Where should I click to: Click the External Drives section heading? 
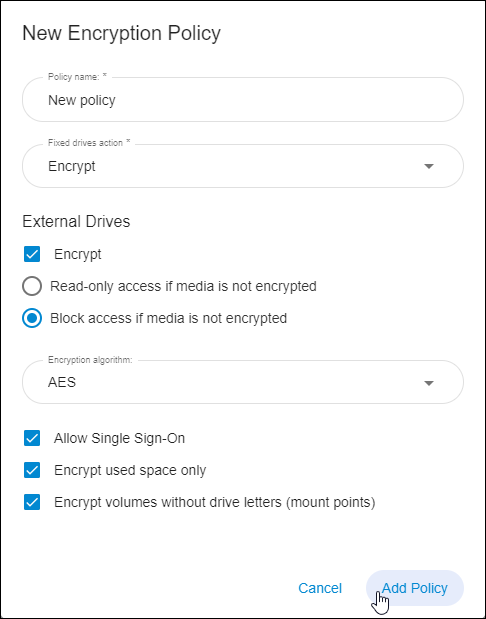76,221
